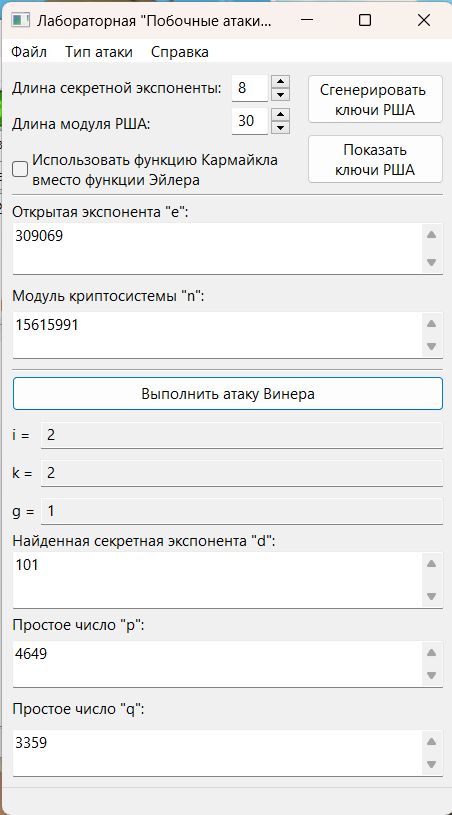This screenshot has width=452, height=815.
Task: Click the down arrow in the prime "q" field
Action: pyautogui.click(x=431, y=764)
